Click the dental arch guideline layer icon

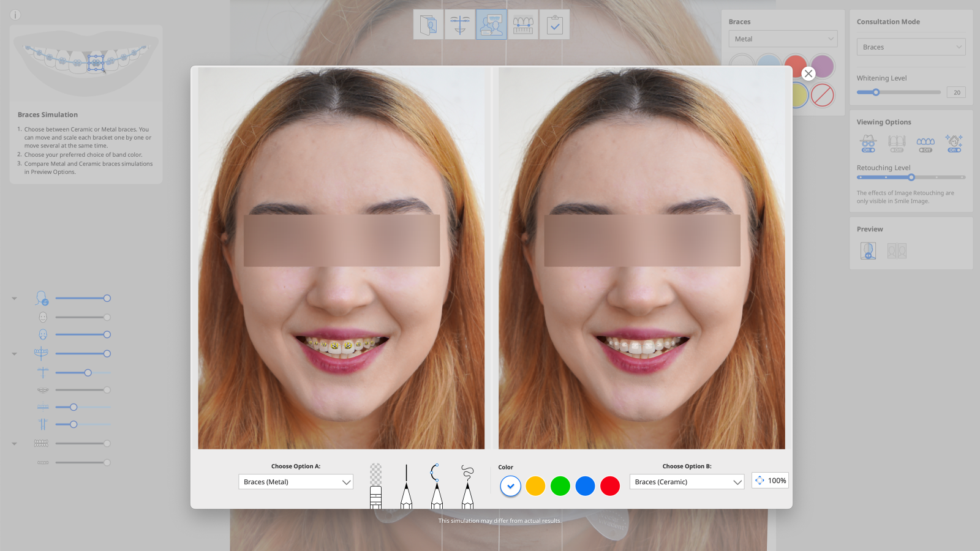41,353
